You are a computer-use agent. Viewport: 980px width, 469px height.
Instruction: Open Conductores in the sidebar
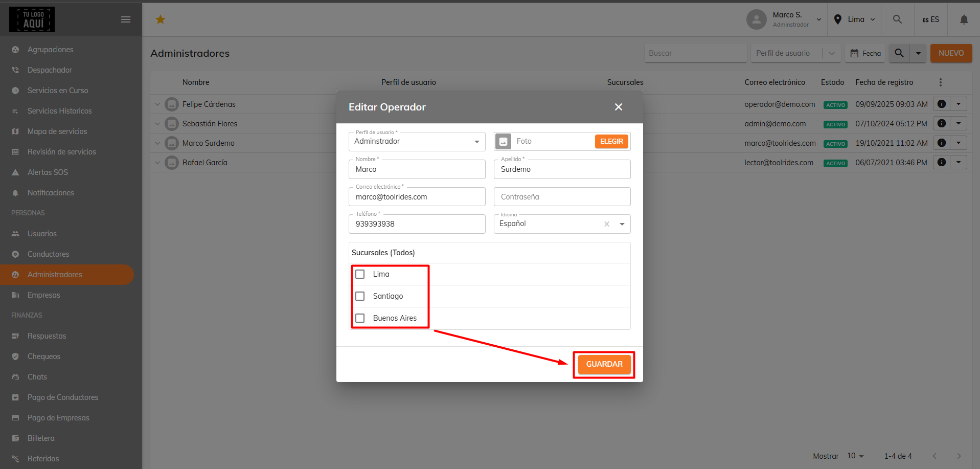click(x=48, y=254)
